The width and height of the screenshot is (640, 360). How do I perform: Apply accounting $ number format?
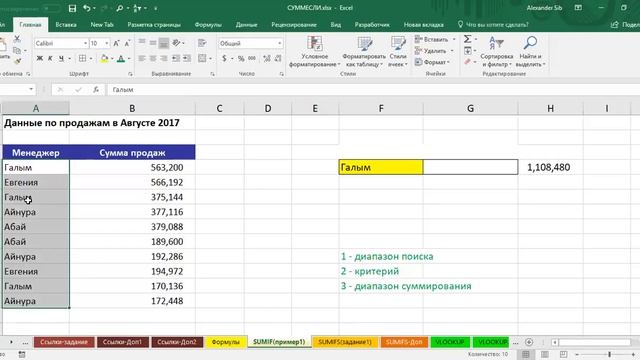224,59
